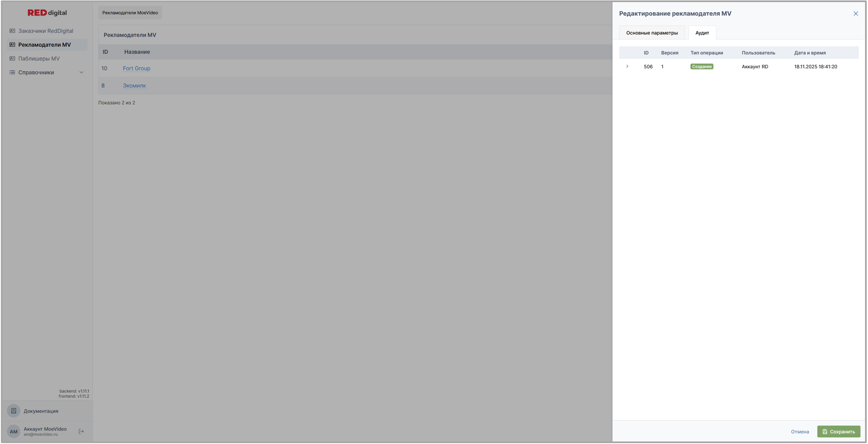Click the Рекламодатели MoeVideo breadcrumb tab
This screenshot has width=868, height=444.
[x=130, y=13]
